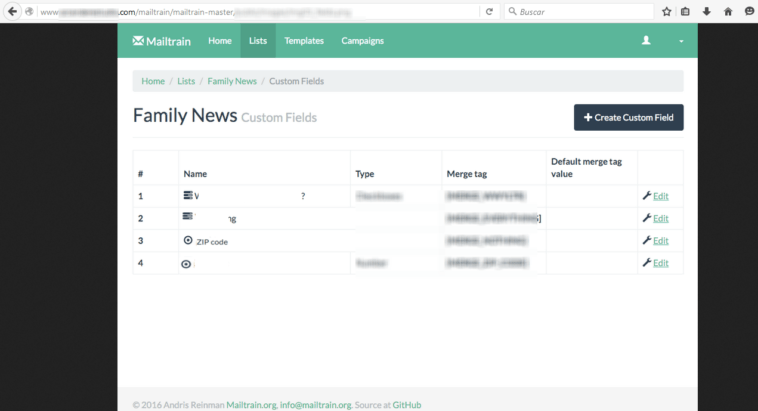The height and width of the screenshot is (411, 758).
Task: Click the browser back arrow button
Action: click(12, 11)
